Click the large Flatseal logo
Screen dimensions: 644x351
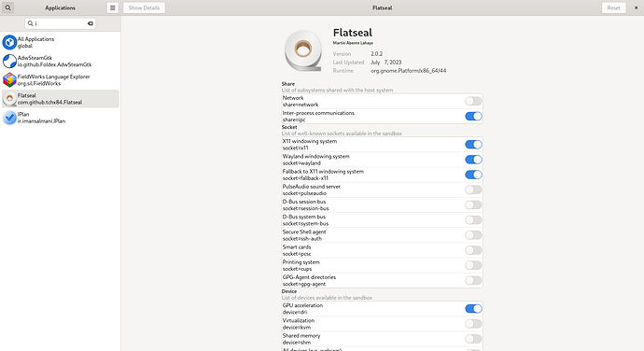click(303, 51)
